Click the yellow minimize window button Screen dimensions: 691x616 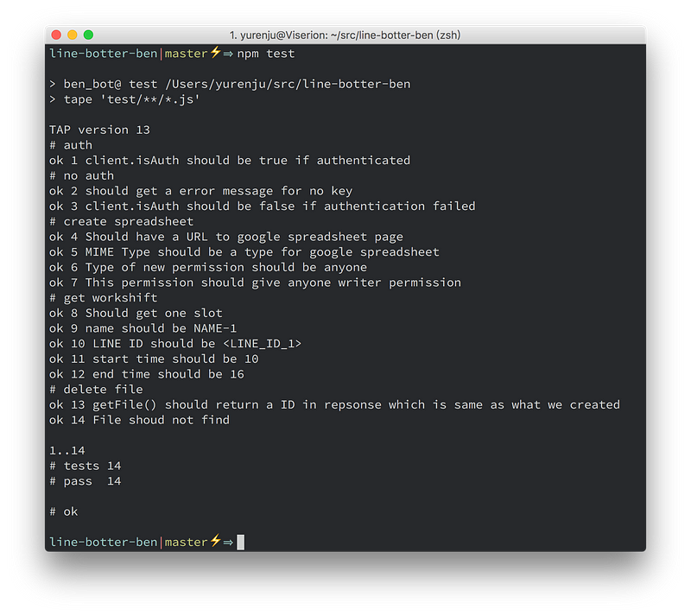pyautogui.click(x=73, y=35)
